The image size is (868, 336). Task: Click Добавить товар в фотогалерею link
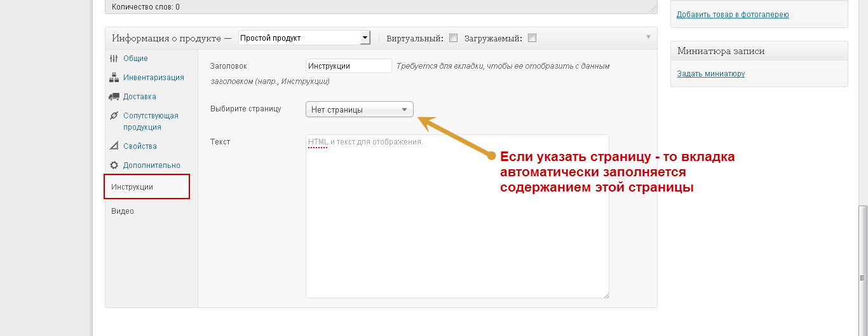pyautogui.click(x=733, y=15)
